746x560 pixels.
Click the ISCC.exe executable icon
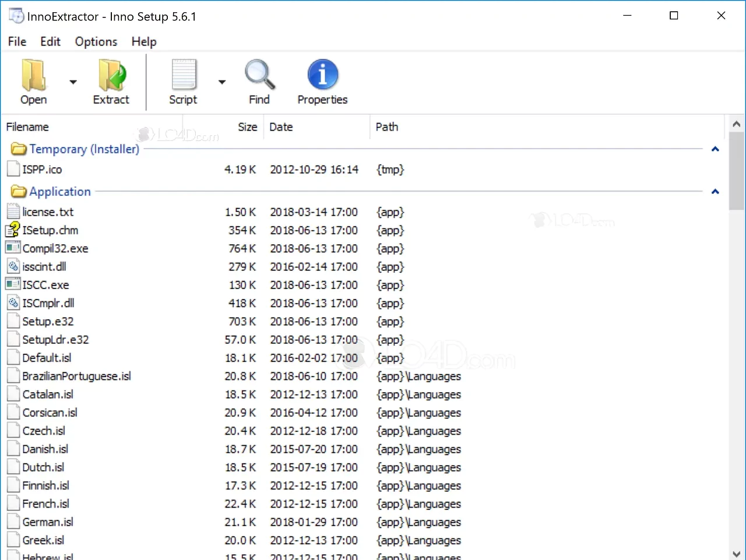[13, 285]
